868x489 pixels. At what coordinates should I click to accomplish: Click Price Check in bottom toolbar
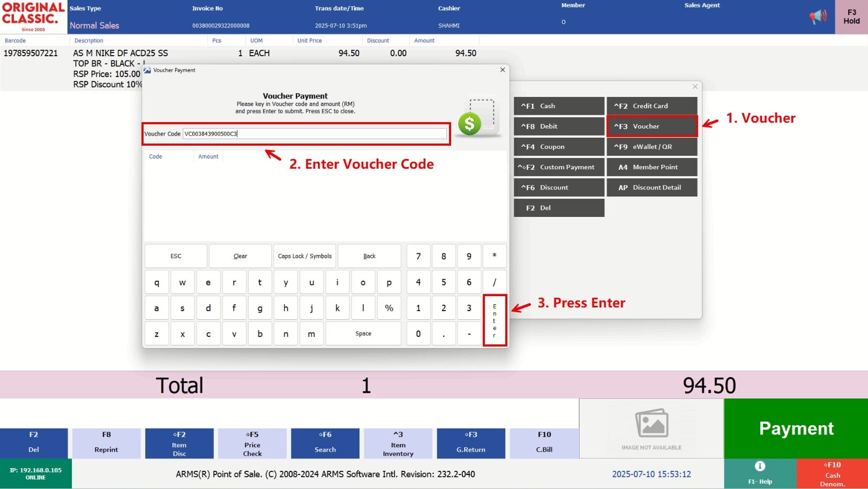(252, 443)
